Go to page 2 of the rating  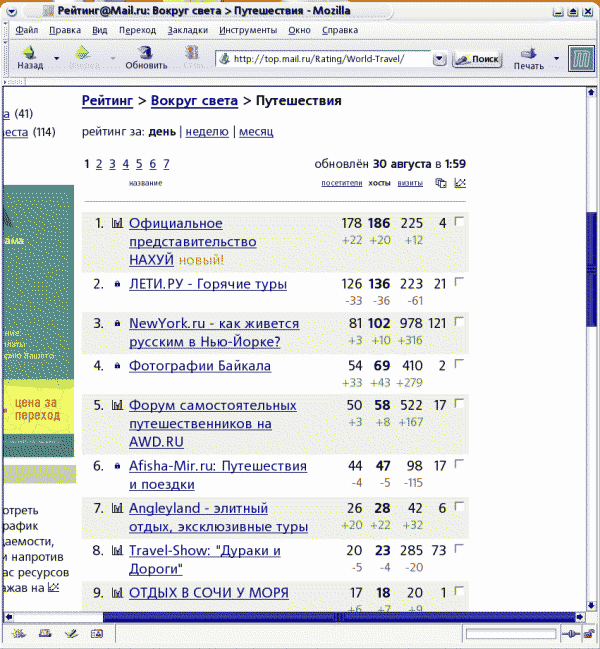click(99, 164)
